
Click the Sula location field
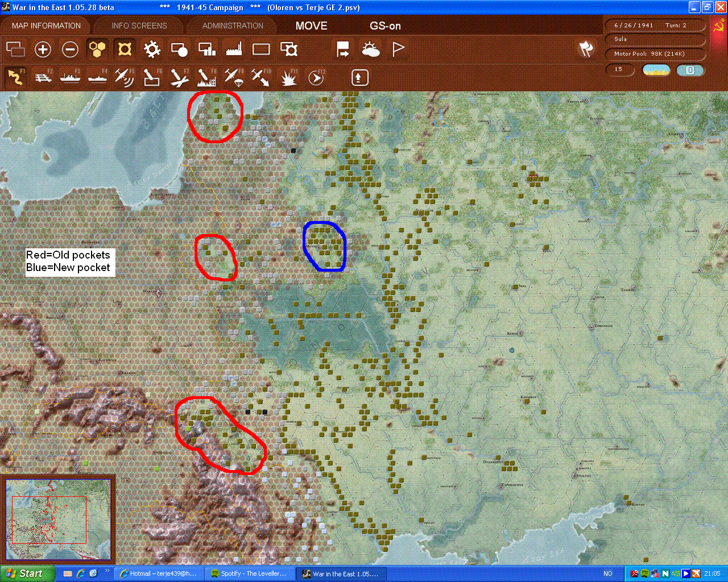656,39
